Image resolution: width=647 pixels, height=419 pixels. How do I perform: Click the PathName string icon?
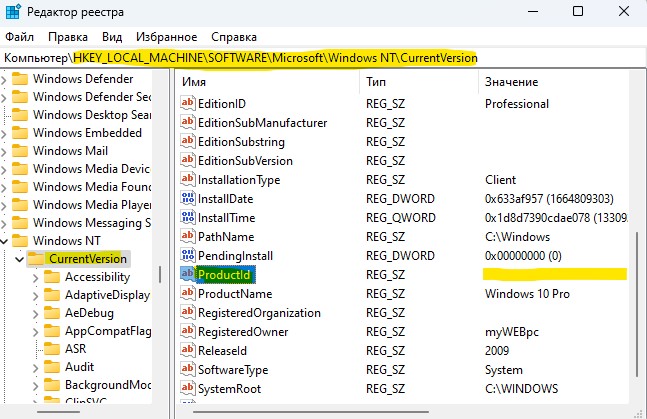188,236
